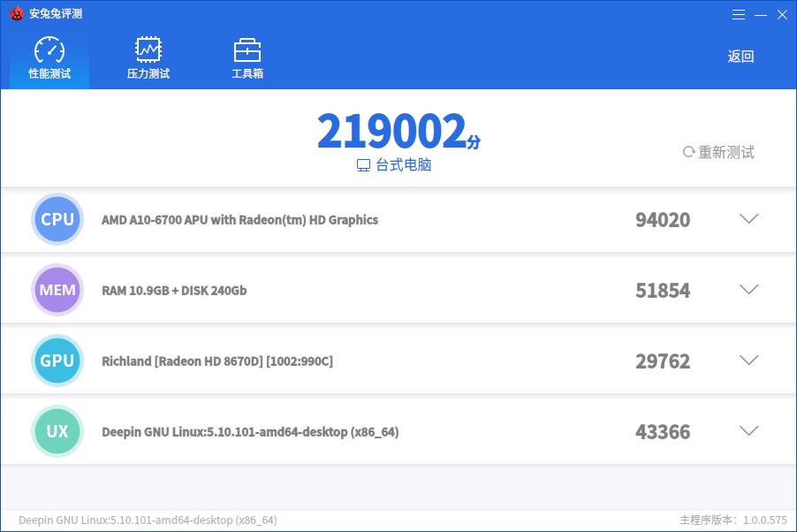Expand the RAM and DISK details
The height and width of the screenshot is (532, 797).
[749, 289]
